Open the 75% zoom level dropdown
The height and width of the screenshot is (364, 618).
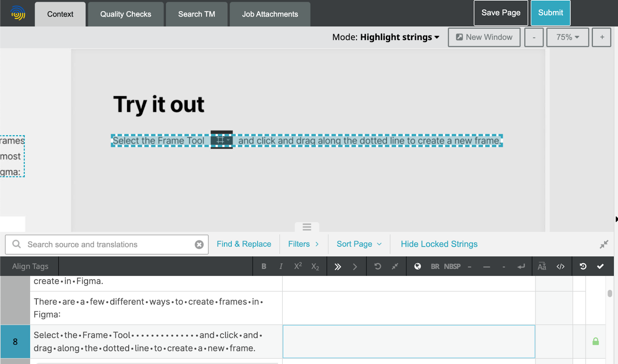tap(567, 37)
